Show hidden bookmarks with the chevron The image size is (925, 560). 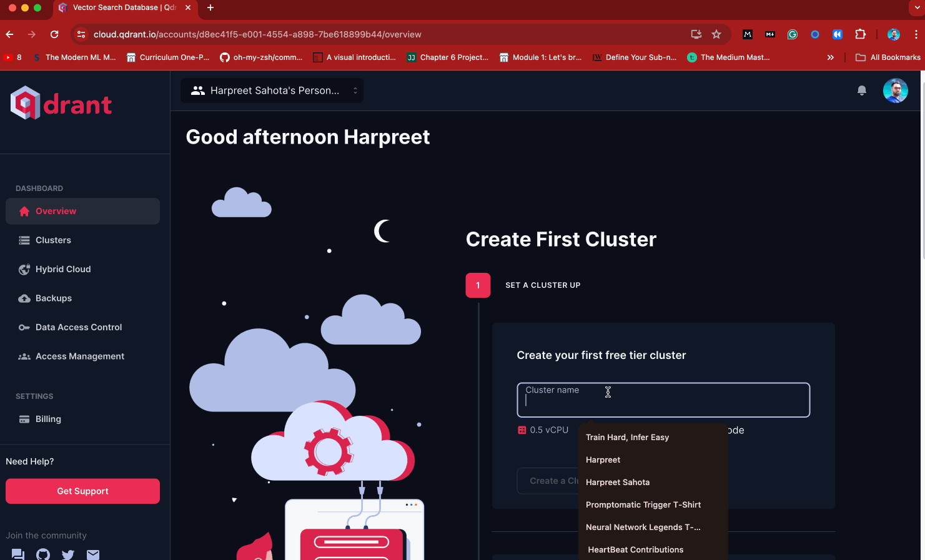click(831, 57)
